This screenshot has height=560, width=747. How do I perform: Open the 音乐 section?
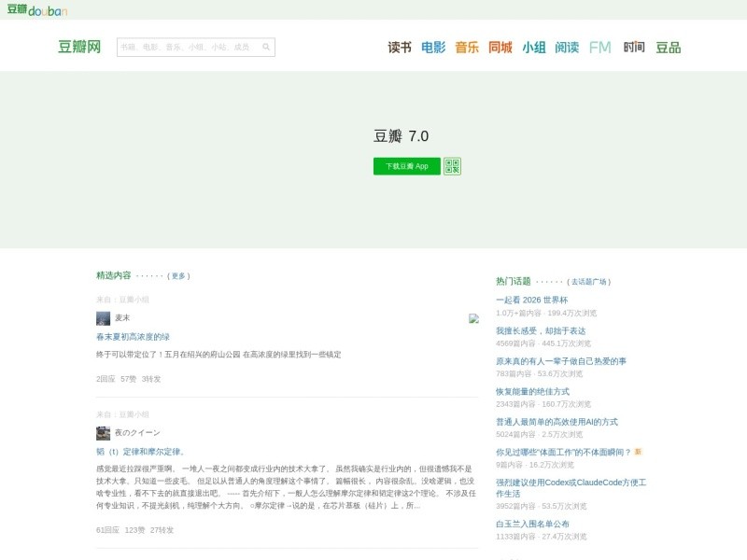tap(466, 48)
